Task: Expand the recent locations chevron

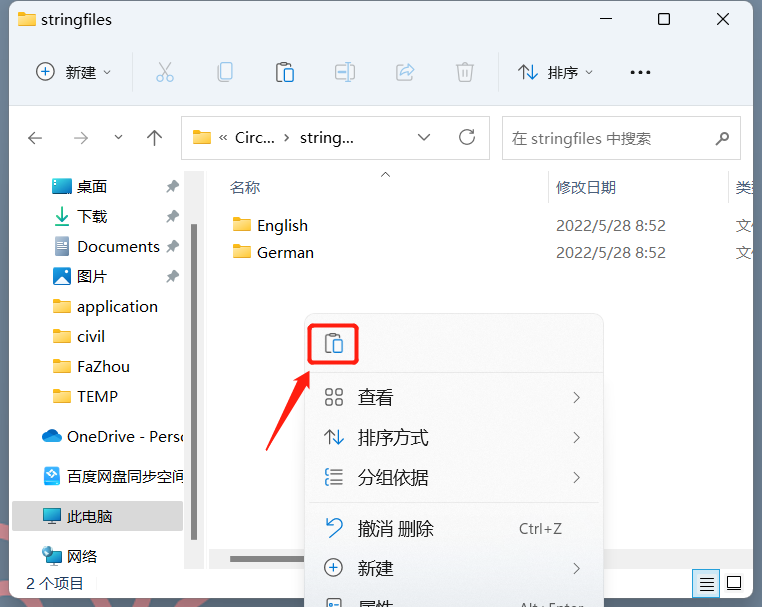Action: coord(118,138)
